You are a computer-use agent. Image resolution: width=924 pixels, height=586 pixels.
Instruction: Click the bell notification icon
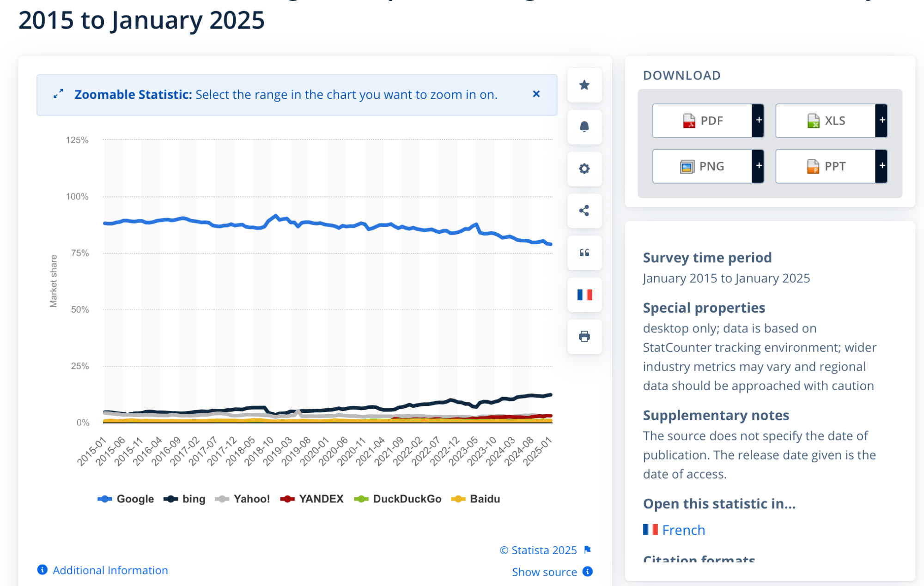(x=584, y=127)
